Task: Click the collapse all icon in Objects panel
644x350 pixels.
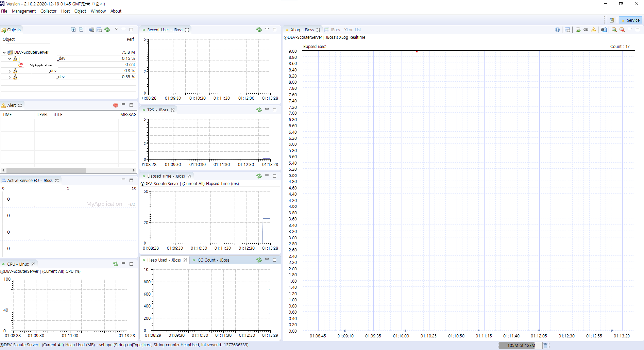Action: [x=81, y=30]
